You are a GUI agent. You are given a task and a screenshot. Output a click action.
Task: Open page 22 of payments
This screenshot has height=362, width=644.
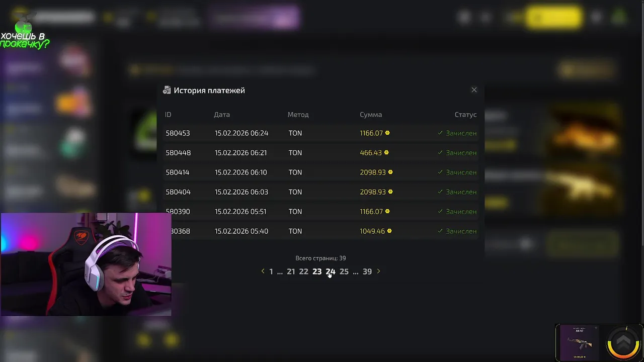tap(303, 271)
